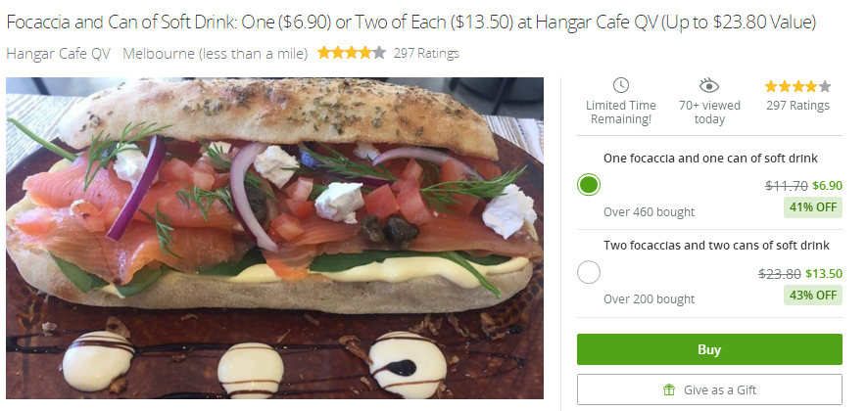Click the Over 460 bought text
The image size is (868, 411).
click(649, 212)
